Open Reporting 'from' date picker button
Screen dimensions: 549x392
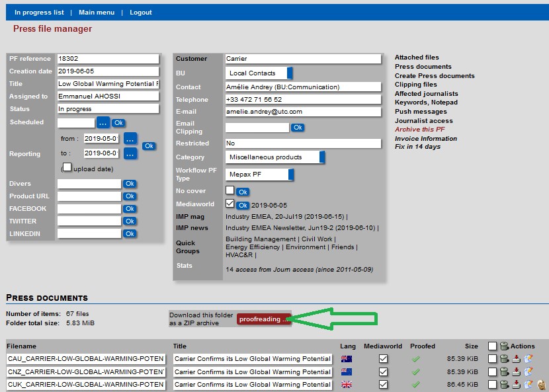click(x=130, y=139)
